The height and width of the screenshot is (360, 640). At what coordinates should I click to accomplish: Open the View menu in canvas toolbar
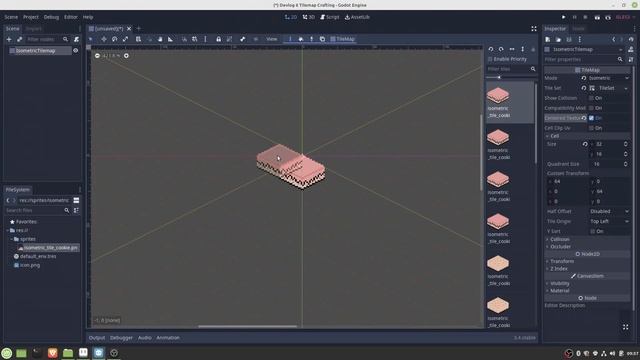point(271,39)
